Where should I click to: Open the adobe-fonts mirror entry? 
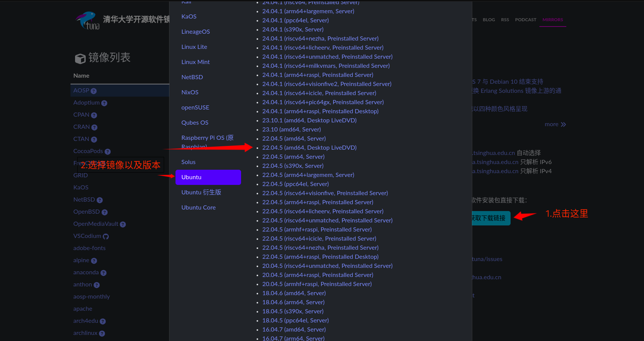click(89, 248)
